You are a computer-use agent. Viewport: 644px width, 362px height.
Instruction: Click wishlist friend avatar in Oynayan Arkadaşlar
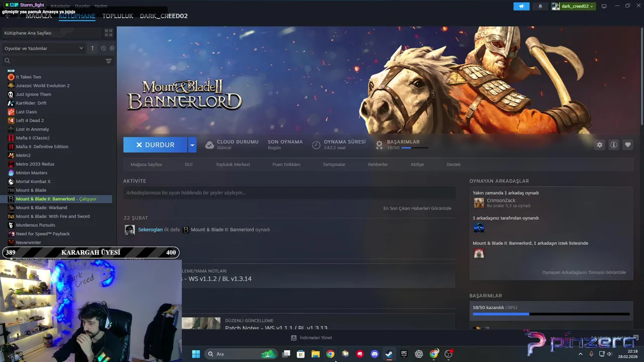tap(478, 253)
